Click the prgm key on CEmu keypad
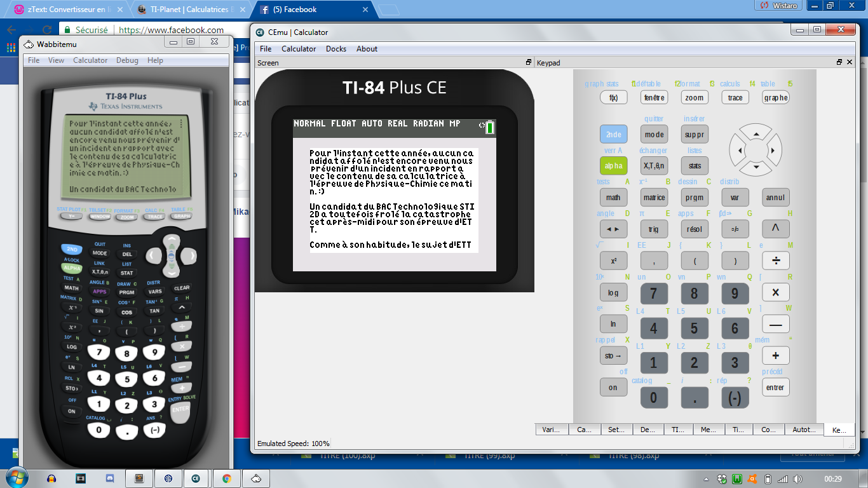The image size is (868, 488). (695, 197)
